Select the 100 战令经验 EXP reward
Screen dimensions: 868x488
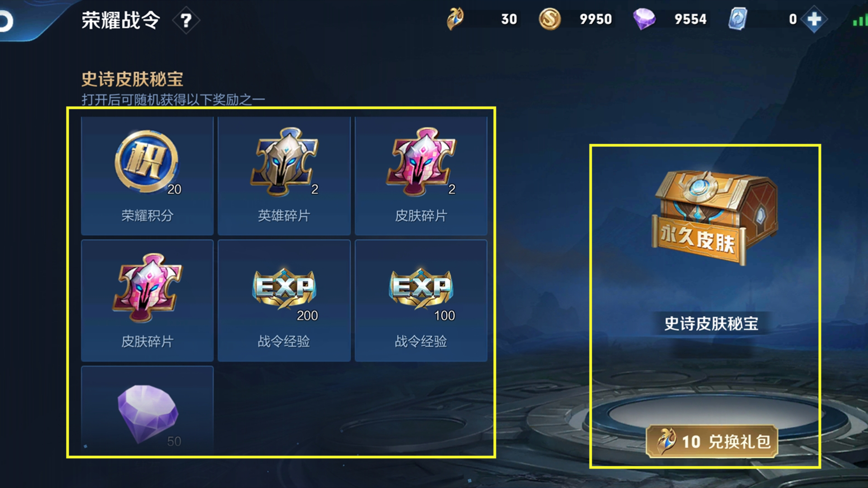pyautogui.click(x=421, y=300)
